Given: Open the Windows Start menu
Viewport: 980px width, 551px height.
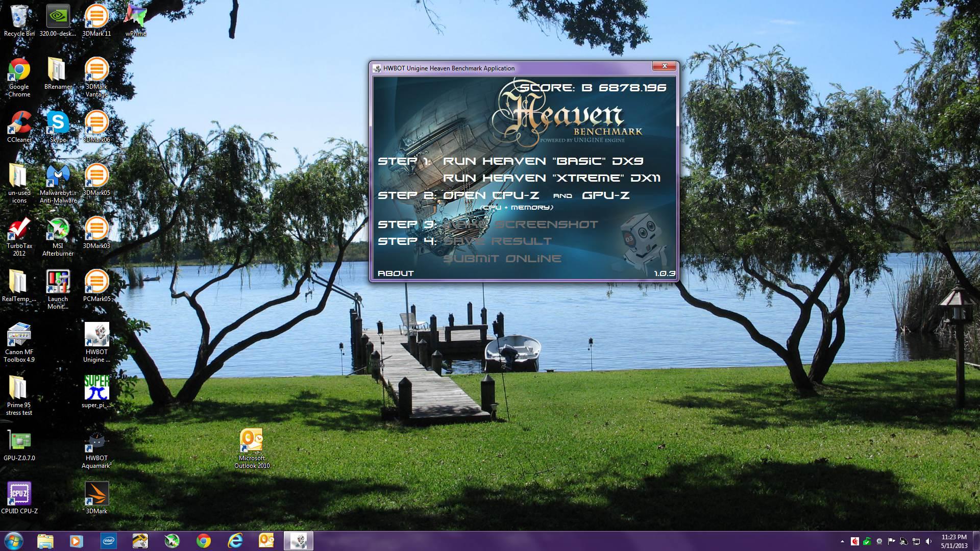Looking at the screenshot, I should [14, 541].
